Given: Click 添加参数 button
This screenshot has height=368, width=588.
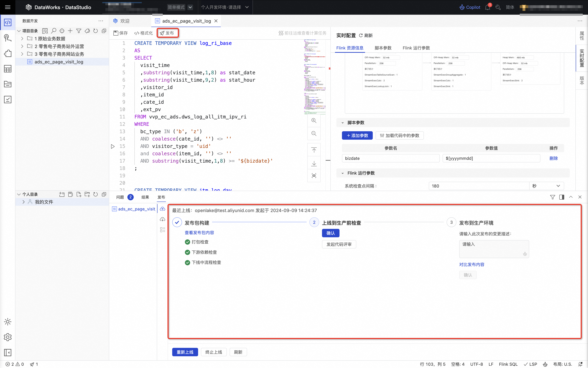Looking at the screenshot, I should tap(357, 136).
